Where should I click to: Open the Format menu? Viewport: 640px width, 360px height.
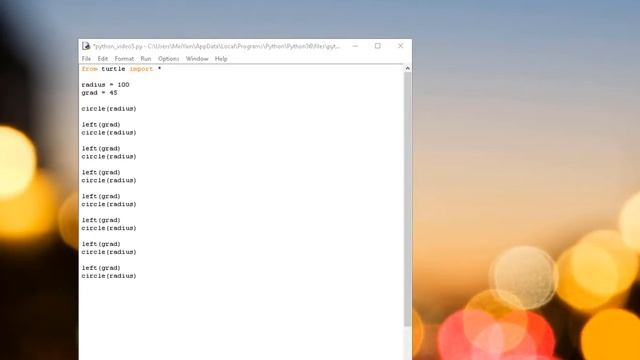pyautogui.click(x=124, y=59)
